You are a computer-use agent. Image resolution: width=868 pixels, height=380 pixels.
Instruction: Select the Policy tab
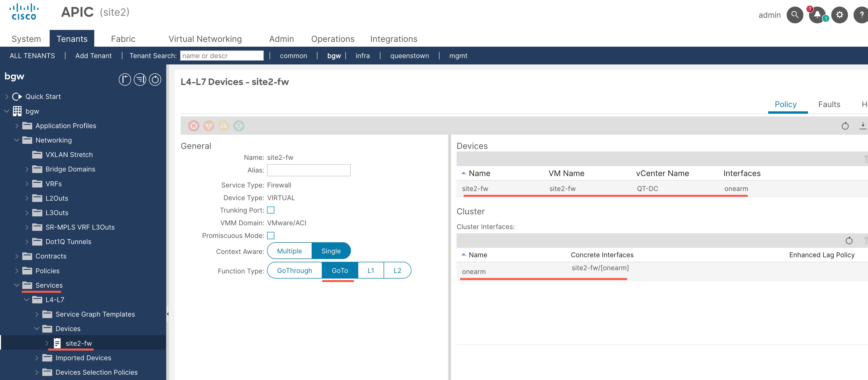pyautogui.click(x=785, y=104)
